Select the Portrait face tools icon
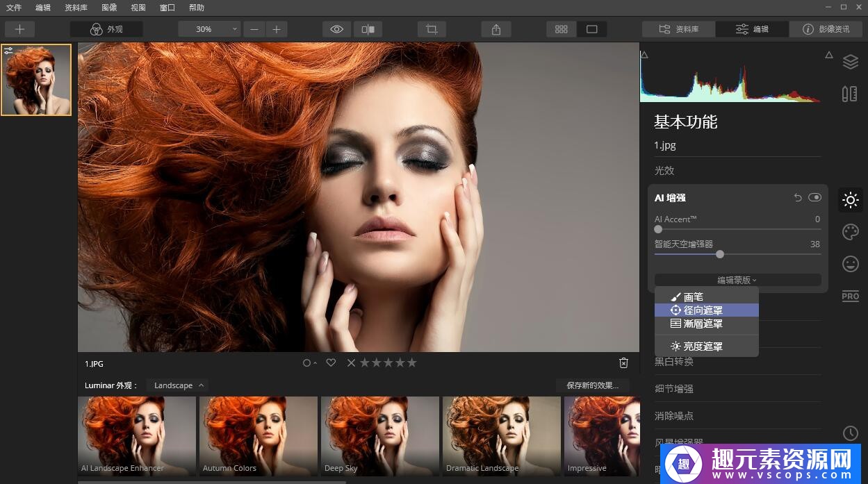The width and height of the screenshot is (868, 484). (850, 264)
